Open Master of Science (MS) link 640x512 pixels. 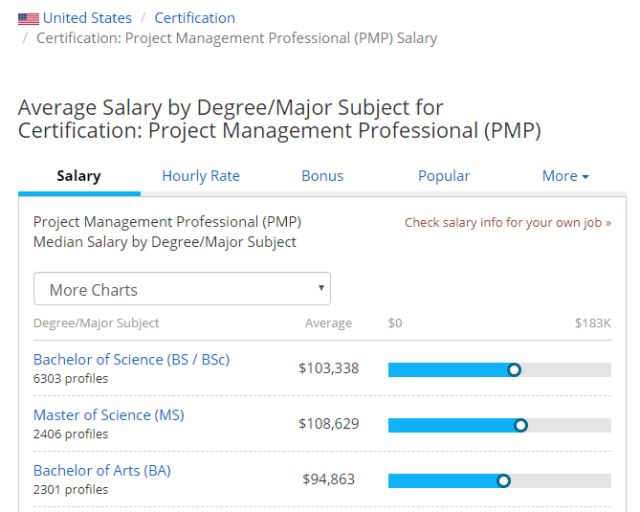109,415
